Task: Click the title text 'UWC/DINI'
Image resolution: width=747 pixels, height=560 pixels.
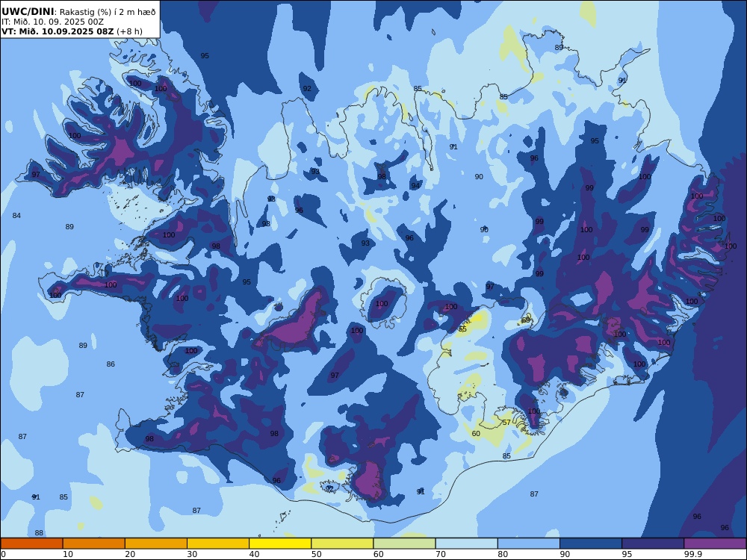Action: coord(28,12)
